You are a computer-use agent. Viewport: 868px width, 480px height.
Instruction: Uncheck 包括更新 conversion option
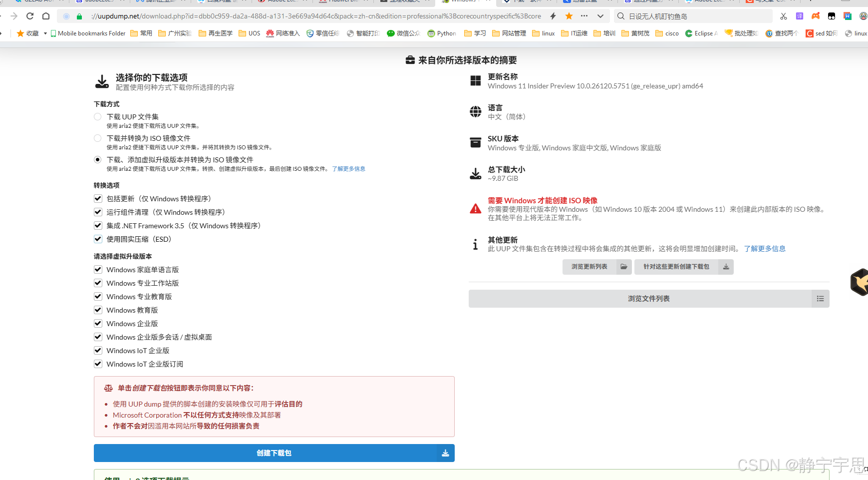98,199
